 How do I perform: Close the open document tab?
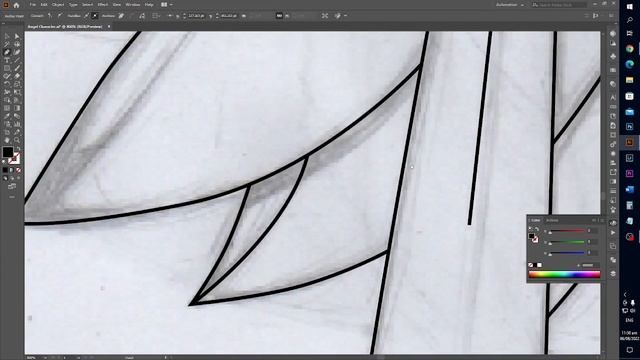coord(109,27)
